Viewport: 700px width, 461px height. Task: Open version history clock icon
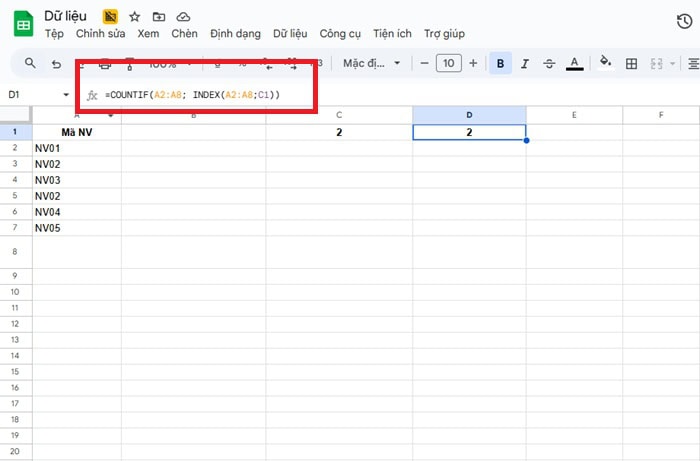coord(684,21)
